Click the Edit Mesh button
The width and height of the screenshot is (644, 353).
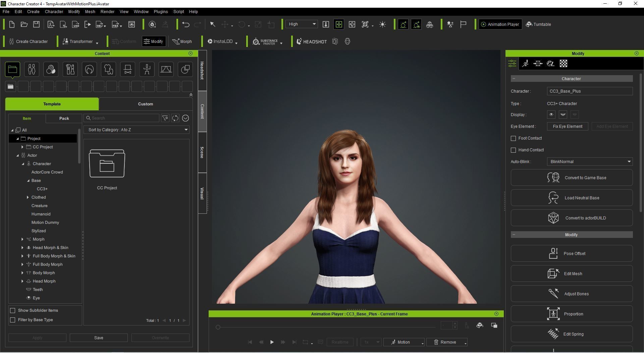point(572,274)
